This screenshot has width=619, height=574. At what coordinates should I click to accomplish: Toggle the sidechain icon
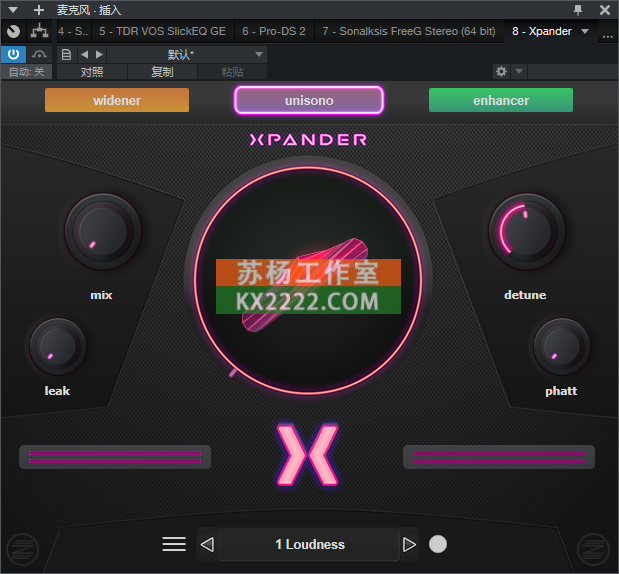click(39, 54)
